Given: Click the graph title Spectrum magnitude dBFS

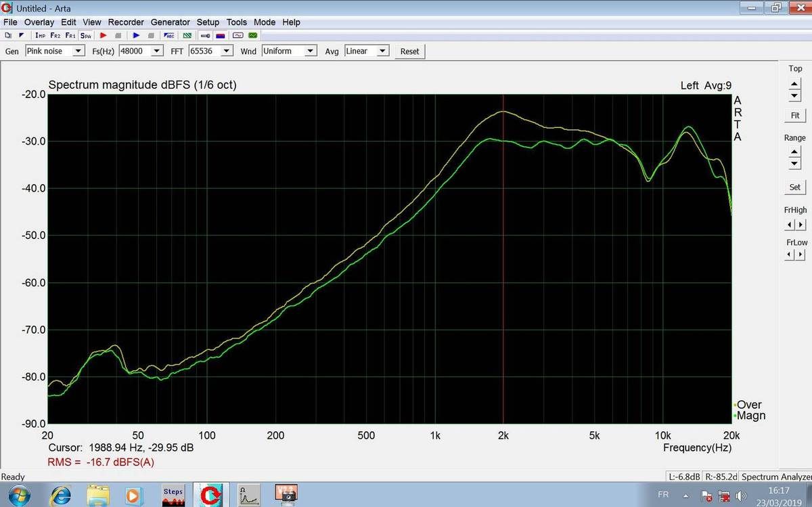Looking at the screenshot, I should click(x=142, y=85).
